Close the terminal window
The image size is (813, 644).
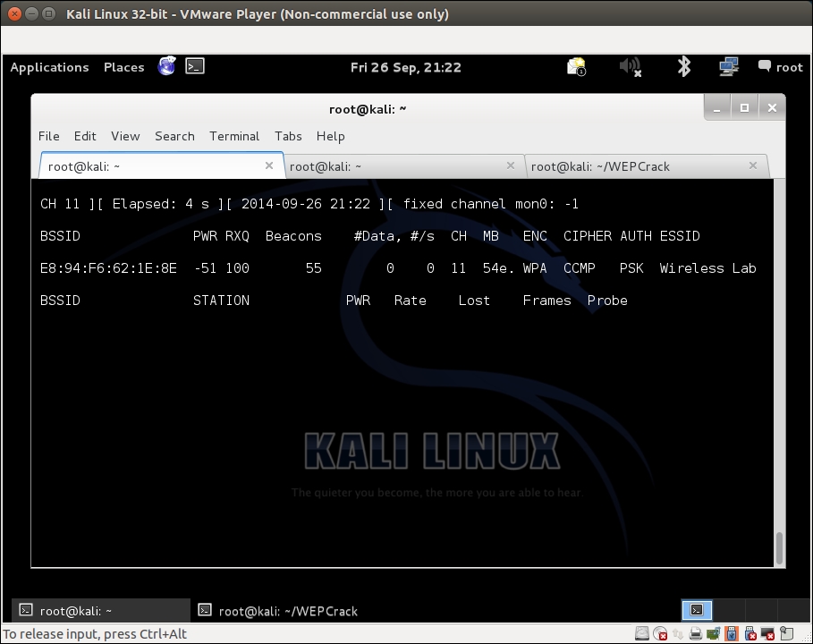(772, 108)
